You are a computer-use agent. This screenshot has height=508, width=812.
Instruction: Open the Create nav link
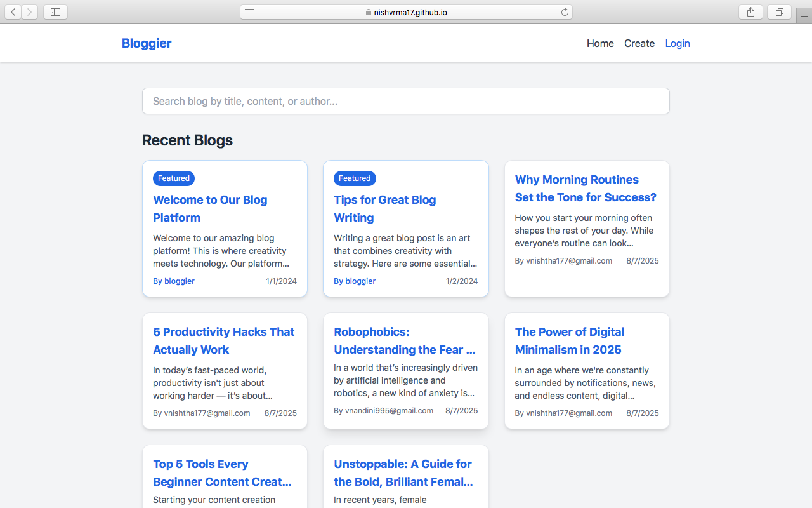[x=639, y=43]
